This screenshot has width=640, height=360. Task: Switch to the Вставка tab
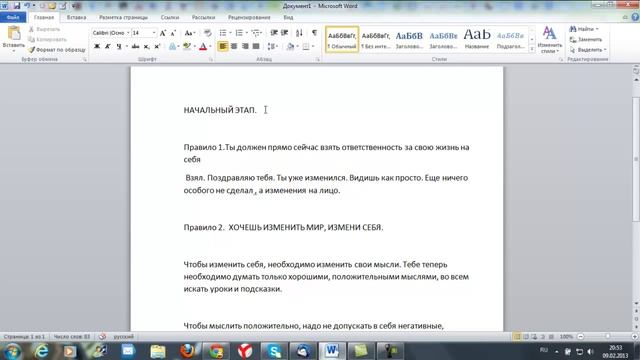76,18
